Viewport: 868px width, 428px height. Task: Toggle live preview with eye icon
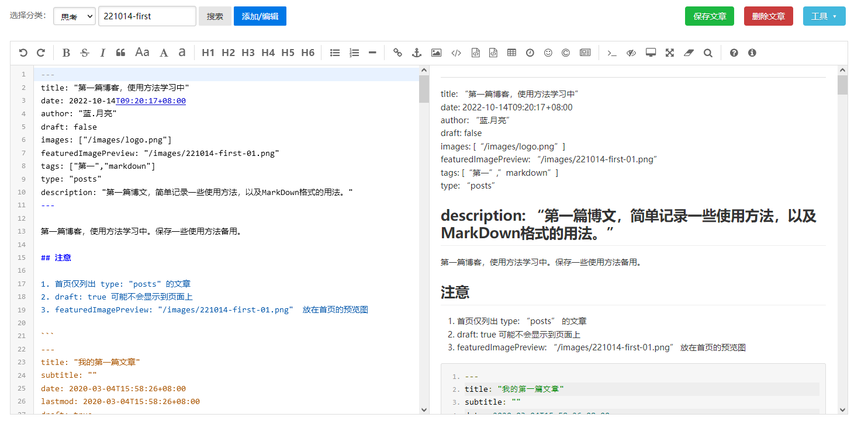point(631,53)
